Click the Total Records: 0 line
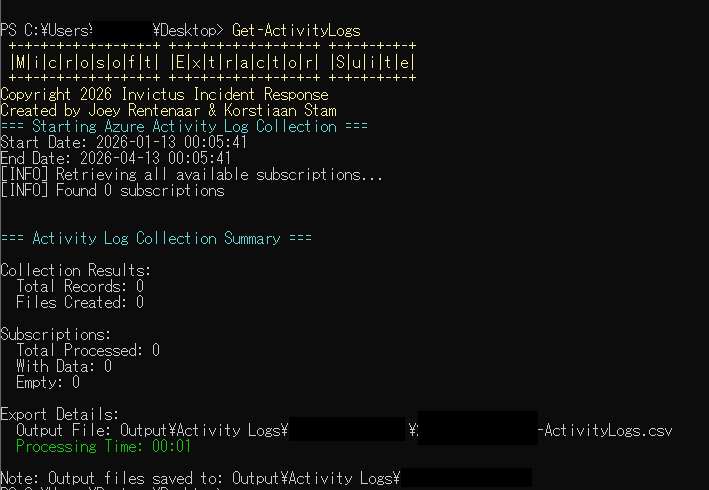Image resolution: width=709 pixels, height=490 pixels. [80, 287]
